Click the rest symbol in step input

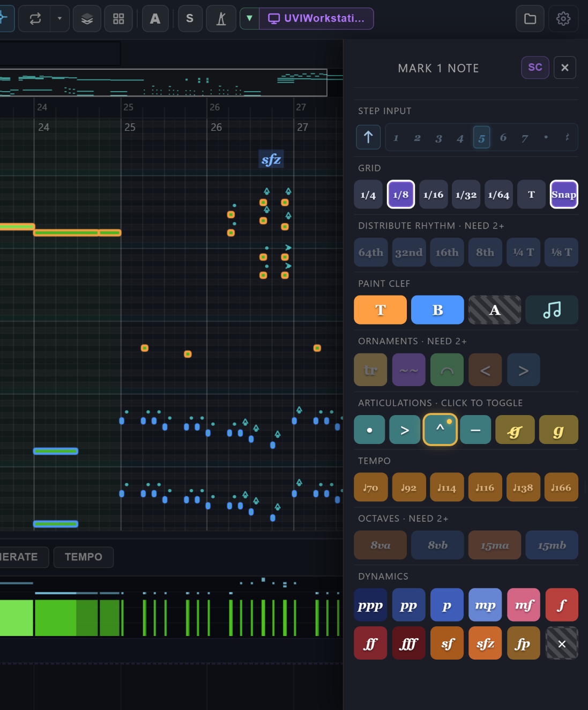click(x=567, y=137)
